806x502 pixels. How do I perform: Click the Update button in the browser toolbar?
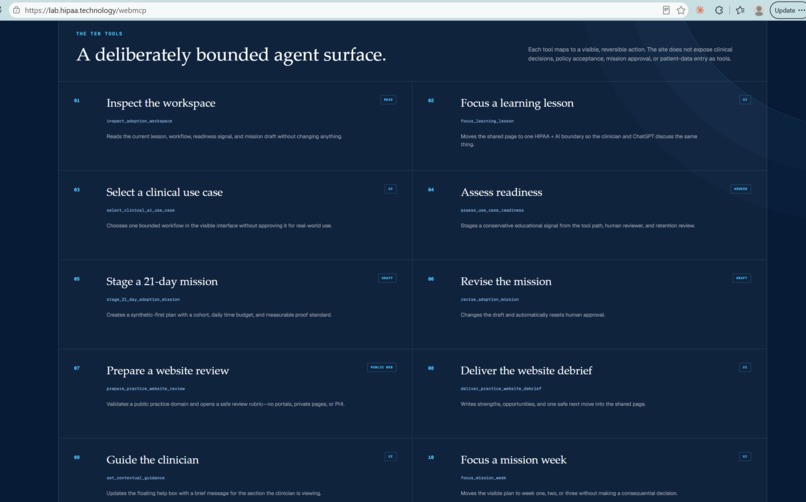[787, 10]
